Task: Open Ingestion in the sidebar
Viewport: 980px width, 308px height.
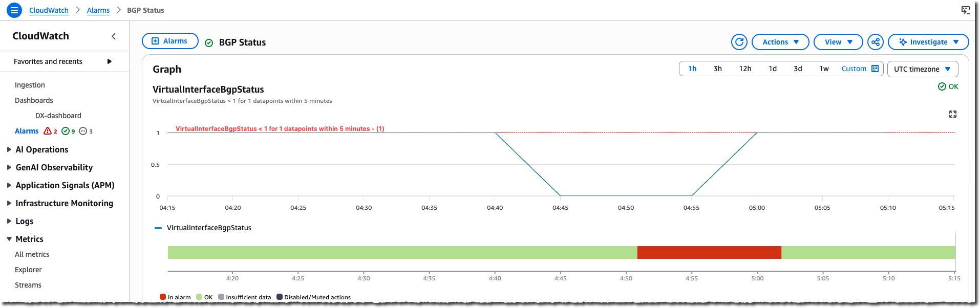Action: pos(30,85)
